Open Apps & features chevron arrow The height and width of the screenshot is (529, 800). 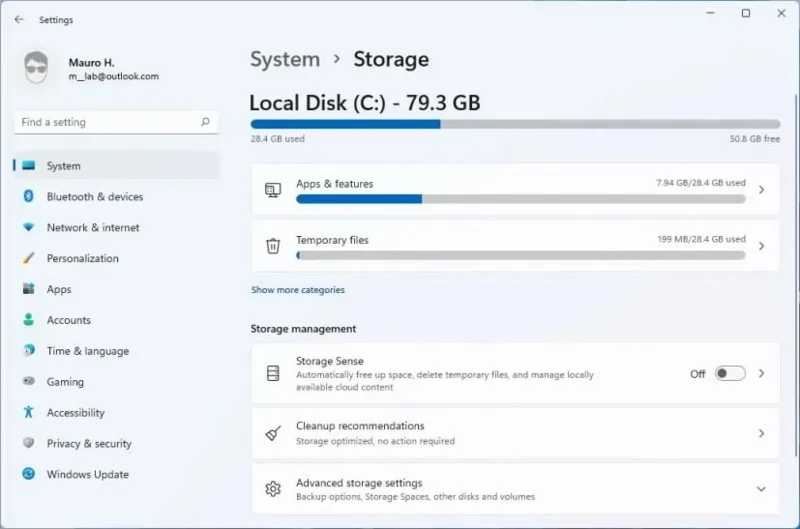[761, 190]
